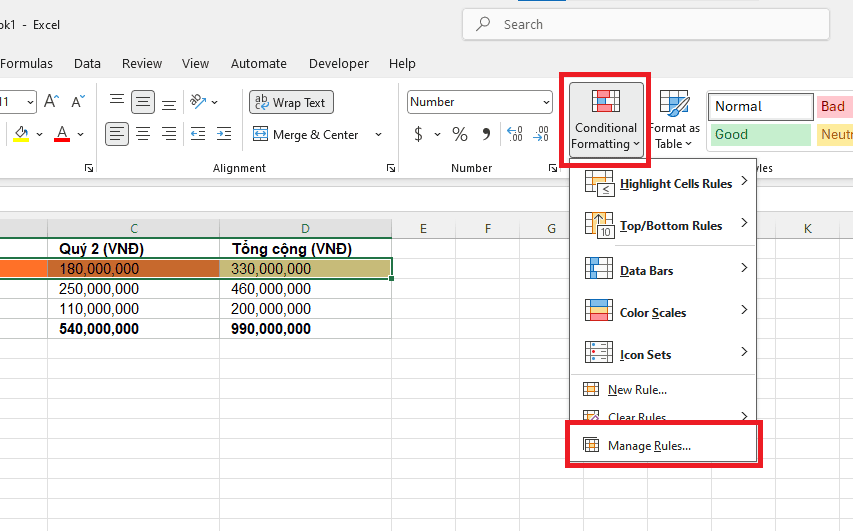The image size is (853, 531).
Task: Open Number format dialog launcher
Action: (x=553, y=168)
